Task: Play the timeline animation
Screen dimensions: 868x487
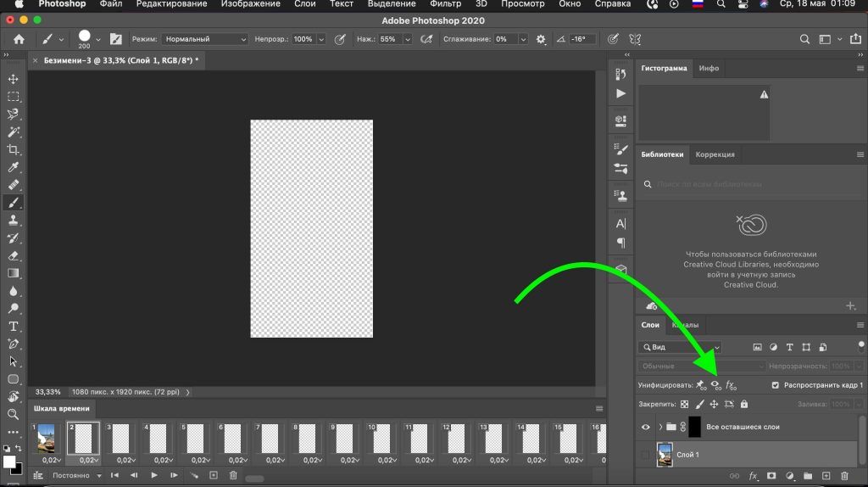Action: (154, 475)
